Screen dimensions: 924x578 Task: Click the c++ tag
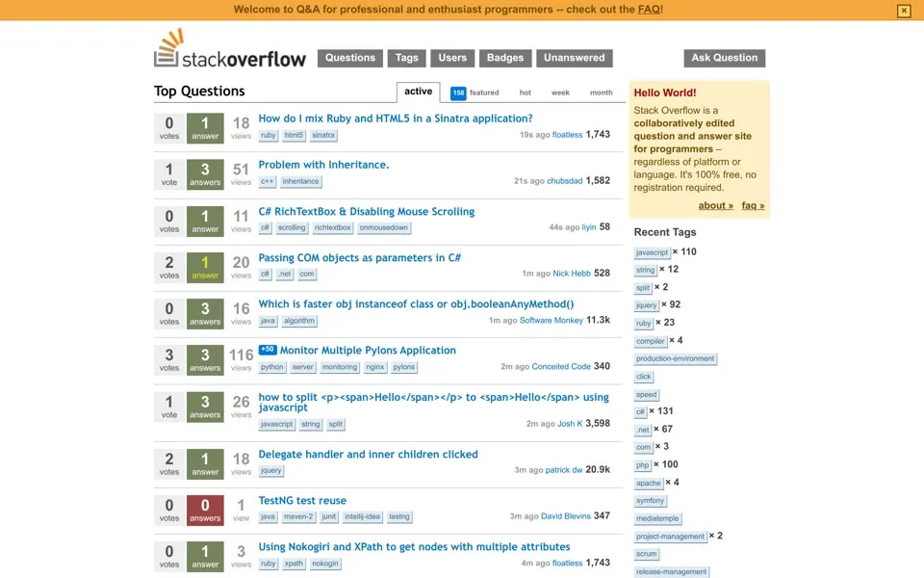click(267, 182)
